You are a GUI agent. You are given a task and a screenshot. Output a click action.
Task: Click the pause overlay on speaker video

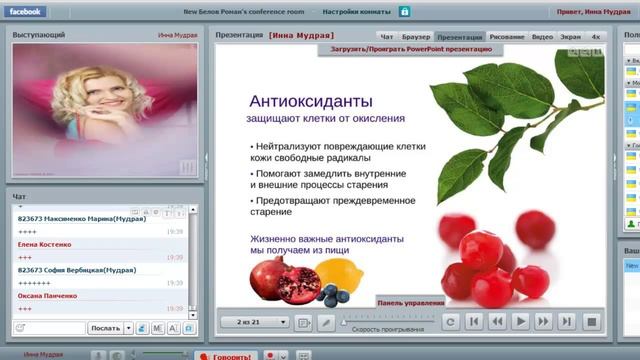(187, 167)
